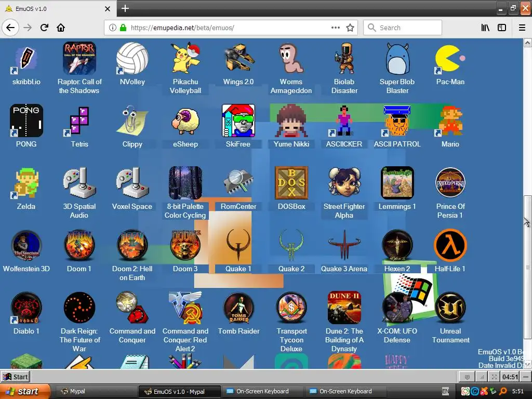Open SkiFree game icon

[x=238, y=121]
